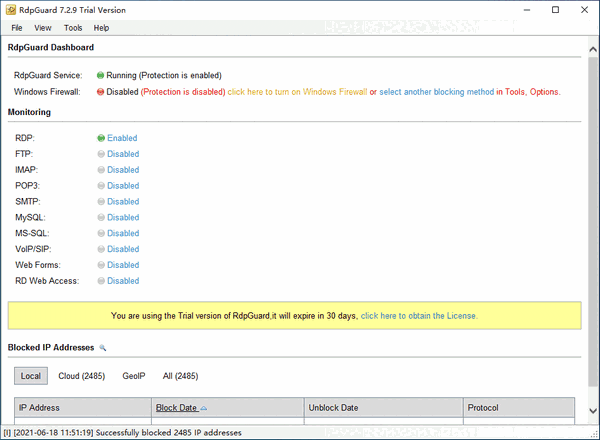Click the gray FTP status icon
Image resolution: width=600 pixels, height=440 pixels.
(x=101, y=154)
